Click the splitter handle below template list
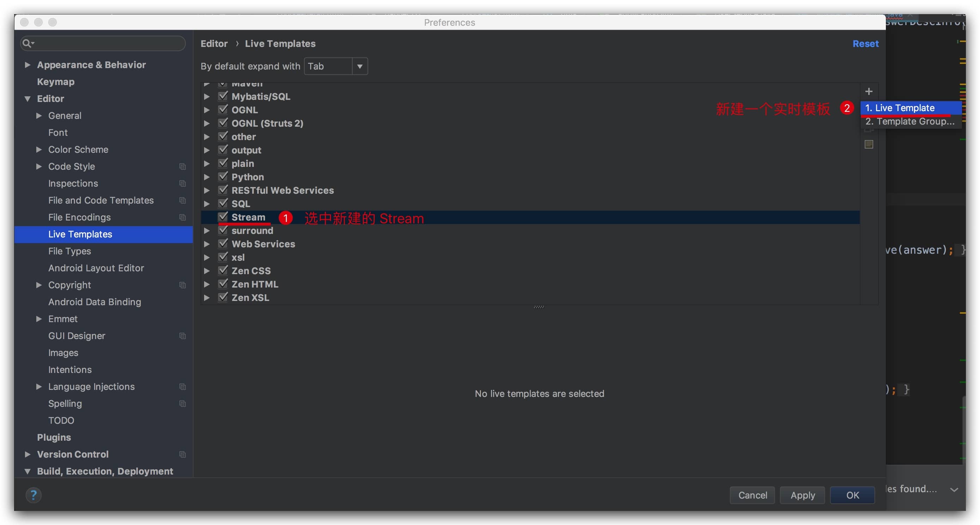This screenshot has width=980, height=525. [539, 307]
